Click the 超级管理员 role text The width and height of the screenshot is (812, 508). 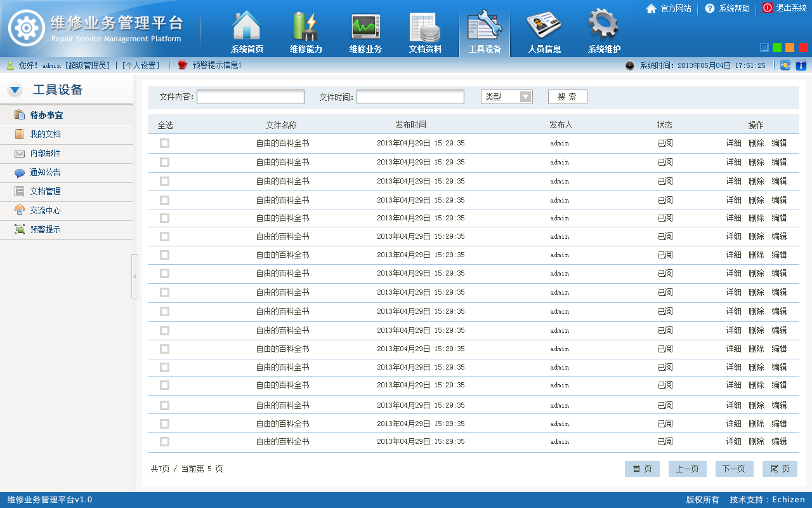coord(88,65)
